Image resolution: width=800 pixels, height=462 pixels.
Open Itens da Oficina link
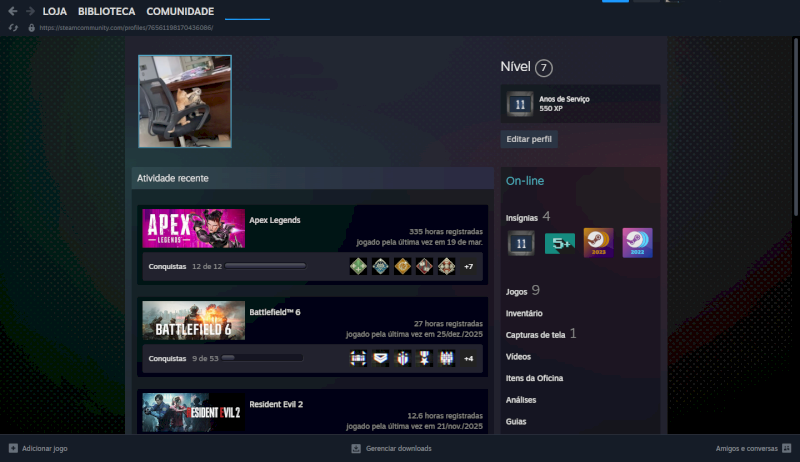pyautogui.click(x=534, y=378)
